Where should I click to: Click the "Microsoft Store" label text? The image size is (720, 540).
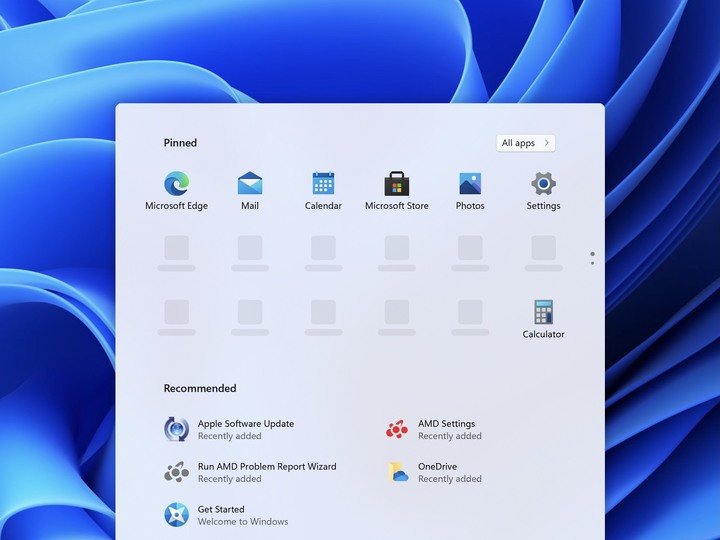coord(397,206)
